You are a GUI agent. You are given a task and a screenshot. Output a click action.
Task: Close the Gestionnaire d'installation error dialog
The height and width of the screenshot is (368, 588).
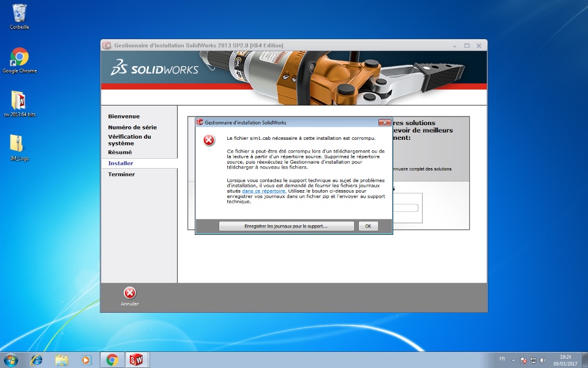coord(385,123)
